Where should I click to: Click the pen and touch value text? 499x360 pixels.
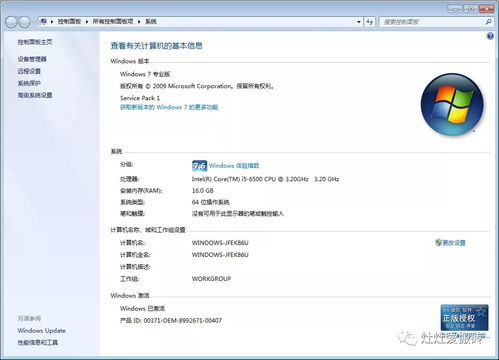238,214
